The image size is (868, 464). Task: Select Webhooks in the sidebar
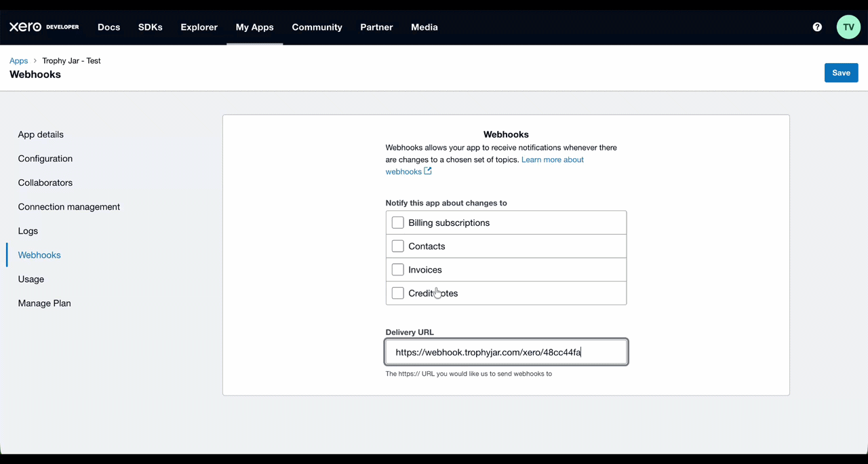[x=39, y=255]
